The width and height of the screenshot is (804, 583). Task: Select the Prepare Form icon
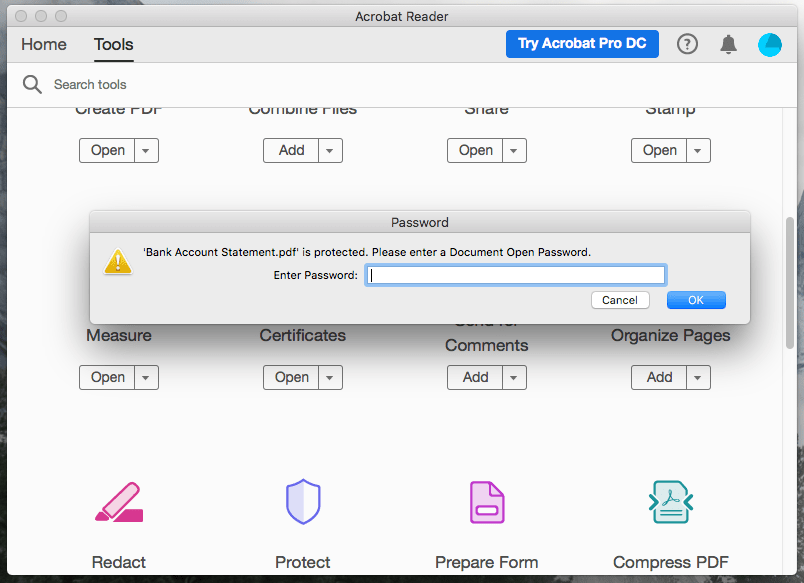click(x=487, y=502)
